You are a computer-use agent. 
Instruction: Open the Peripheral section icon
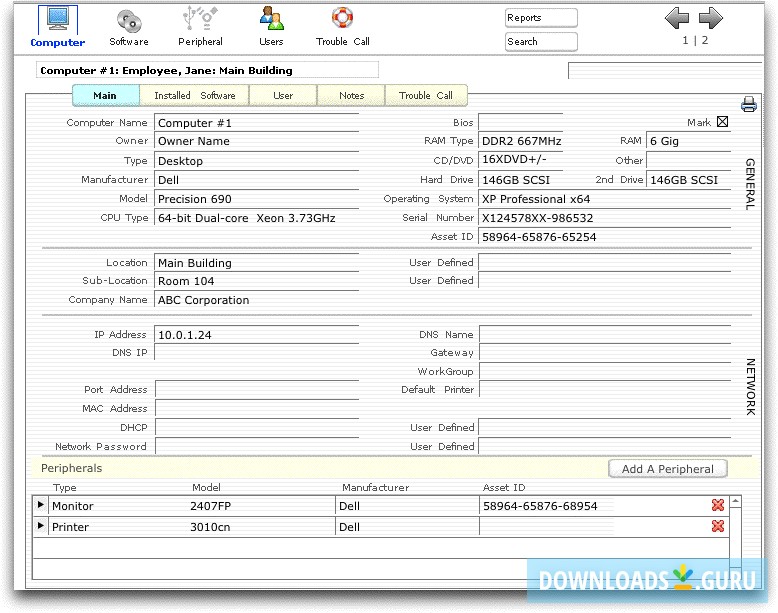(200, 19)
